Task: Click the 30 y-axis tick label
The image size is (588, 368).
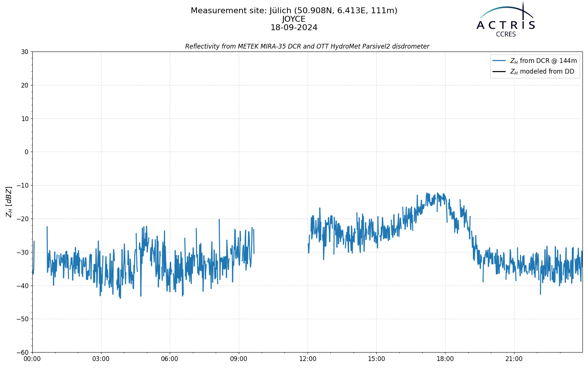Action: (25, 52)
